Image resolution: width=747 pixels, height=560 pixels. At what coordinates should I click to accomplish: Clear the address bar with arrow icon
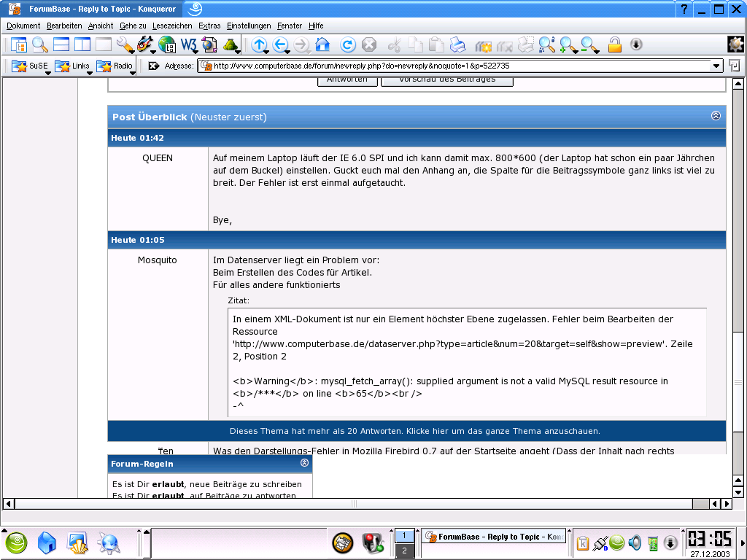pos(153,66)
